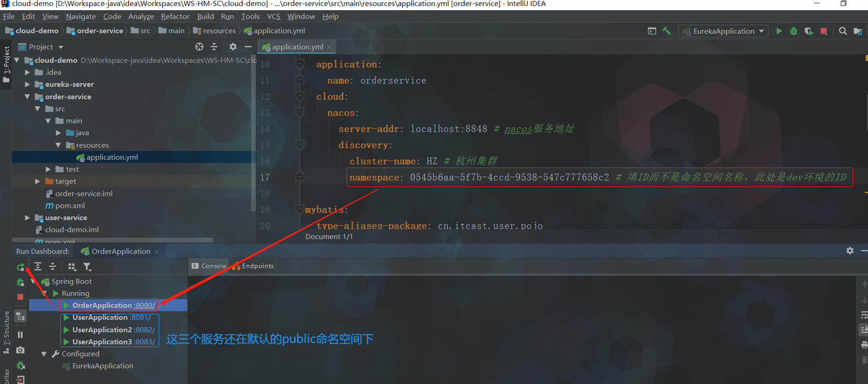
Task: Click Collapse All icon in Run Dashboard toolbar
Action: click(53, 266)
